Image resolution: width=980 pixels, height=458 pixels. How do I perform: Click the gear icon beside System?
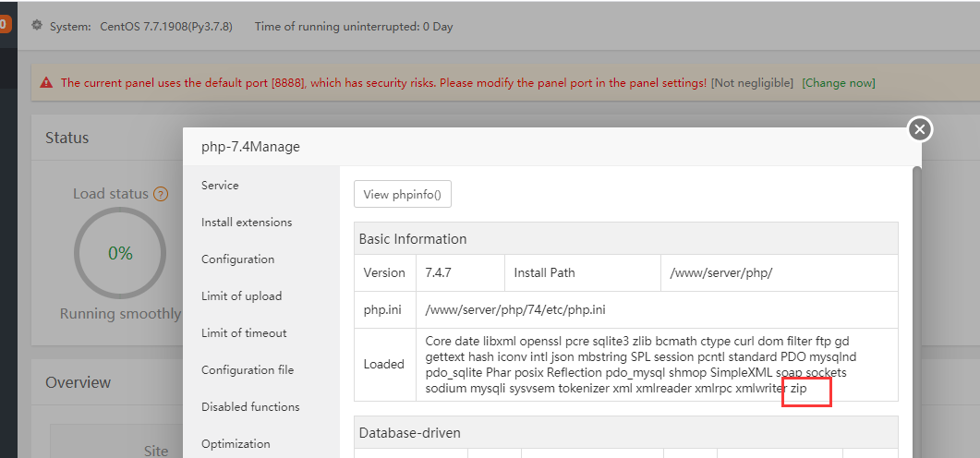click(x=37, y=26)
